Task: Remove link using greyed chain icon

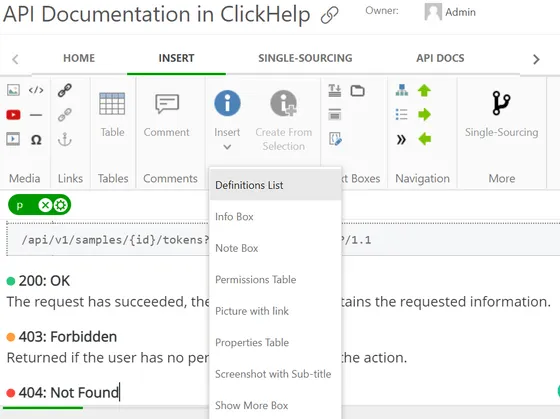Action: (65, 115)
